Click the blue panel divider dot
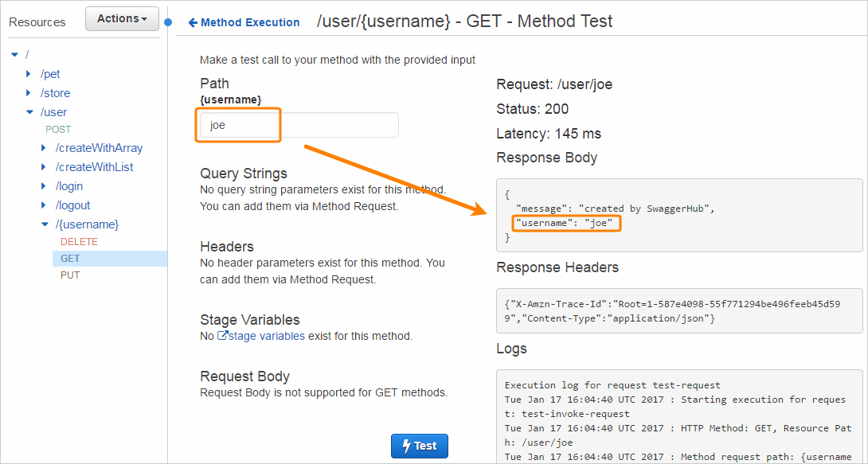The width and height of the screenshot is (868, 464). pyautogui.click(x=168, y=21)
